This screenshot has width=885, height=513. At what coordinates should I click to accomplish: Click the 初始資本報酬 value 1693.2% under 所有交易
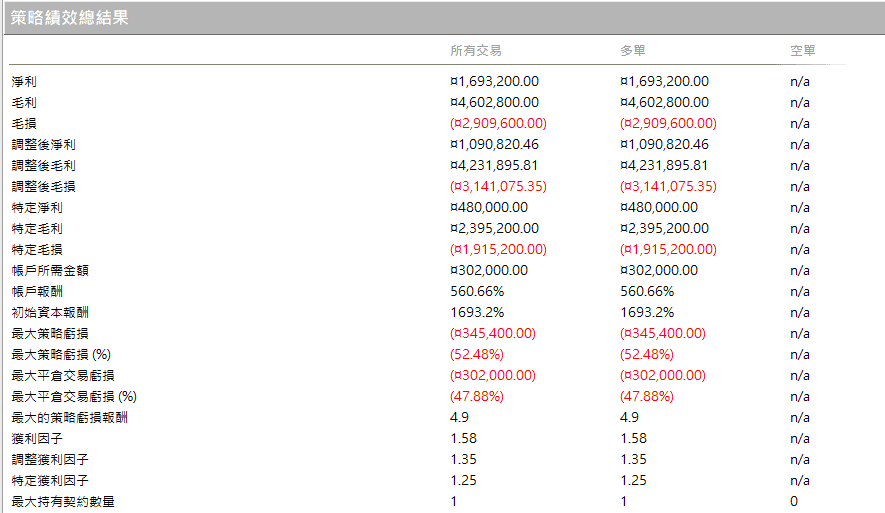(x=477, y=312)
